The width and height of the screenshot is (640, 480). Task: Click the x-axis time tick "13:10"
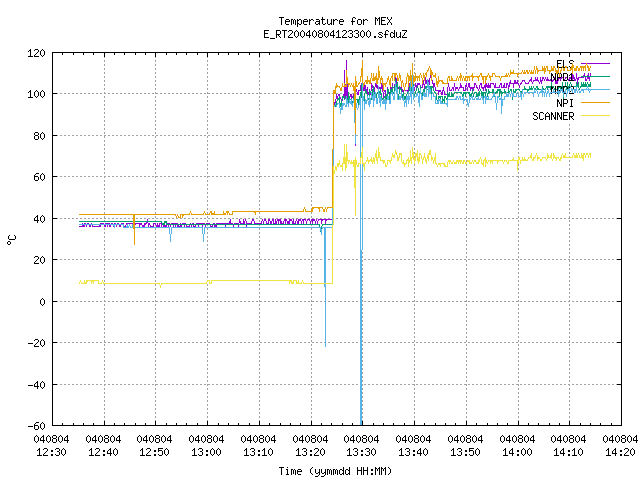tap(258, 452)
